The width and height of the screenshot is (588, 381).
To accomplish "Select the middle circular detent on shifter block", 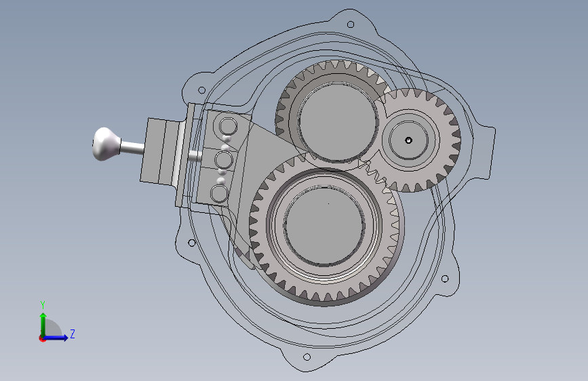I will point(224,160).
